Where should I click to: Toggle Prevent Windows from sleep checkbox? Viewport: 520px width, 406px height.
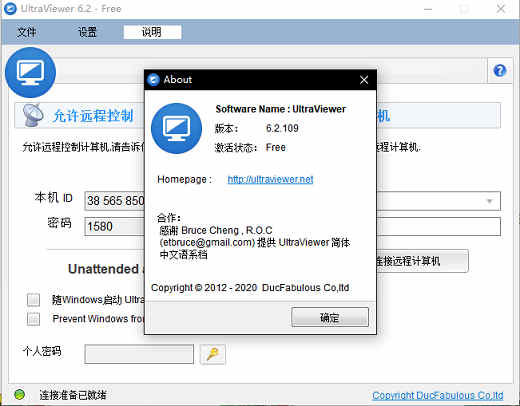click(x=33, y=319)
